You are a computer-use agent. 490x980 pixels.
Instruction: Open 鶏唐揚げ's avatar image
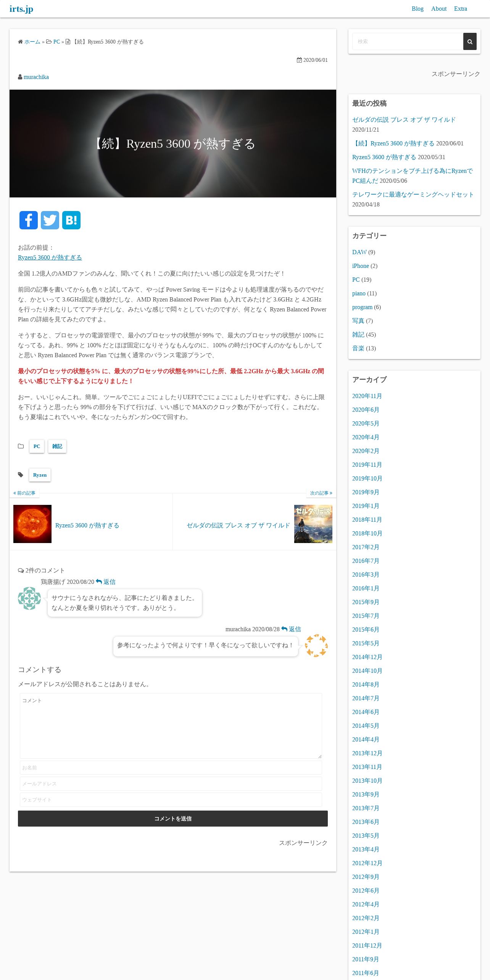point(29,598)
